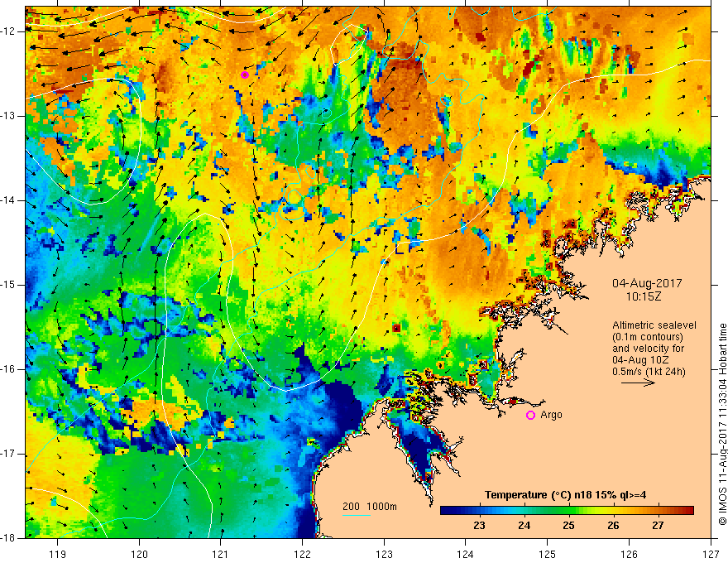The height and width of the screenshot is (563, 728).
Task: Click longitude axis label '119'
Action: (x=57, y=554)
